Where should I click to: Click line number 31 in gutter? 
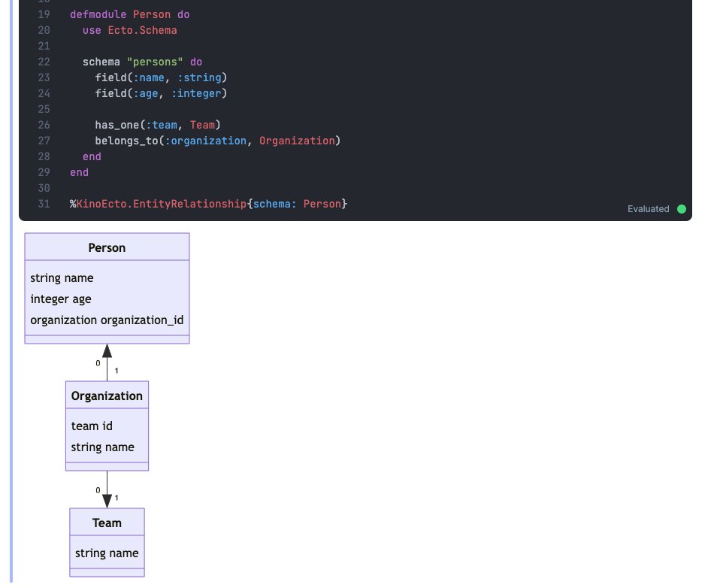(44, 204)
